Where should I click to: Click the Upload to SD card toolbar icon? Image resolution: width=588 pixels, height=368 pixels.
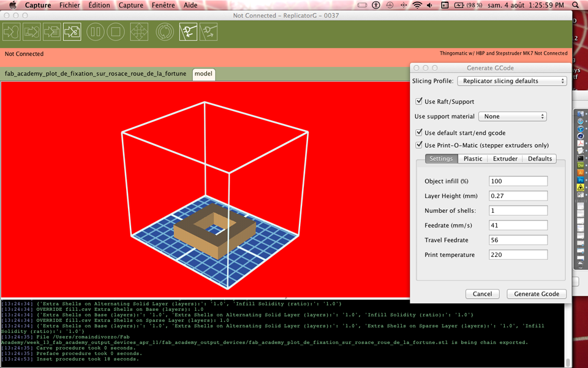click(51, 32)
